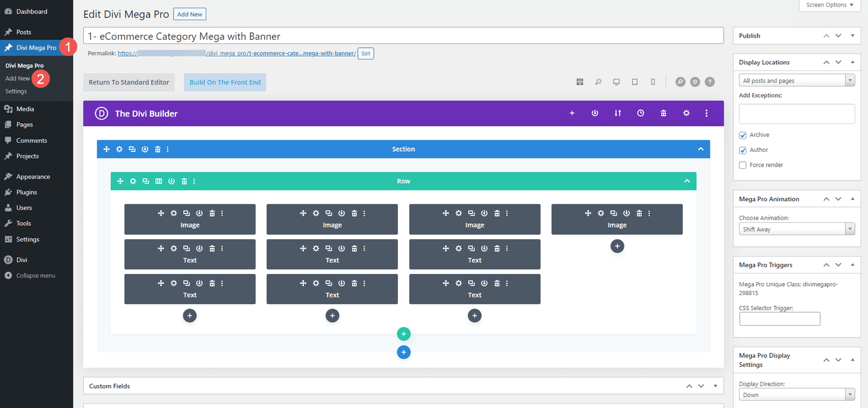Click Build On The Front End button
Viewport: 868px width, 408px height.
[225, 82]
